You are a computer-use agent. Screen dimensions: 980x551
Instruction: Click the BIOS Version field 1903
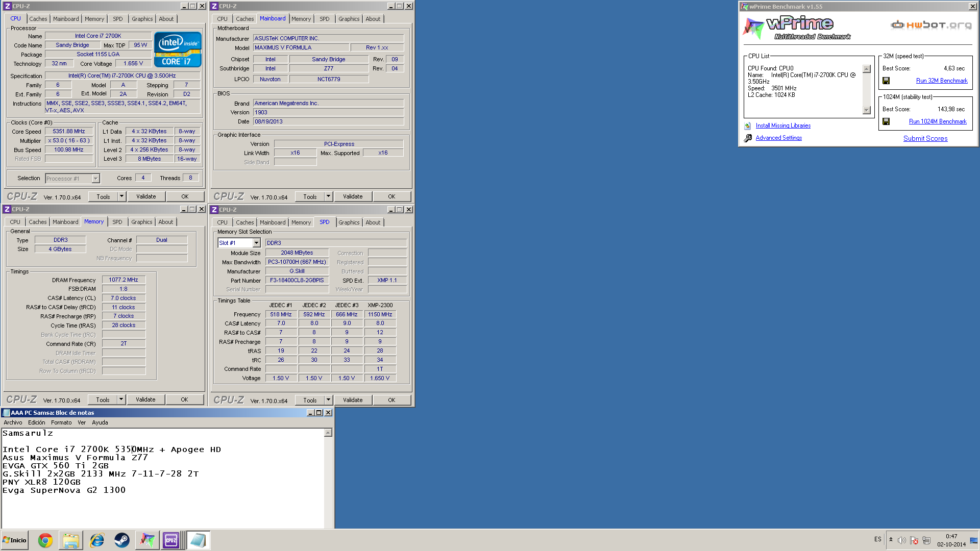click(329, 112)
